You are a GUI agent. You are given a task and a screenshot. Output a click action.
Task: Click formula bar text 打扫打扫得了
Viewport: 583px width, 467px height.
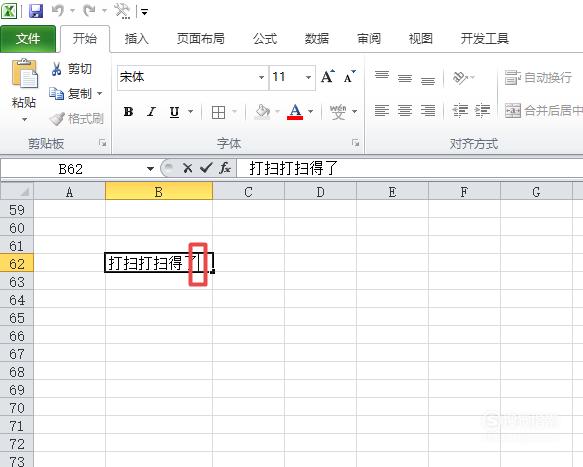(x=293, y=168)
